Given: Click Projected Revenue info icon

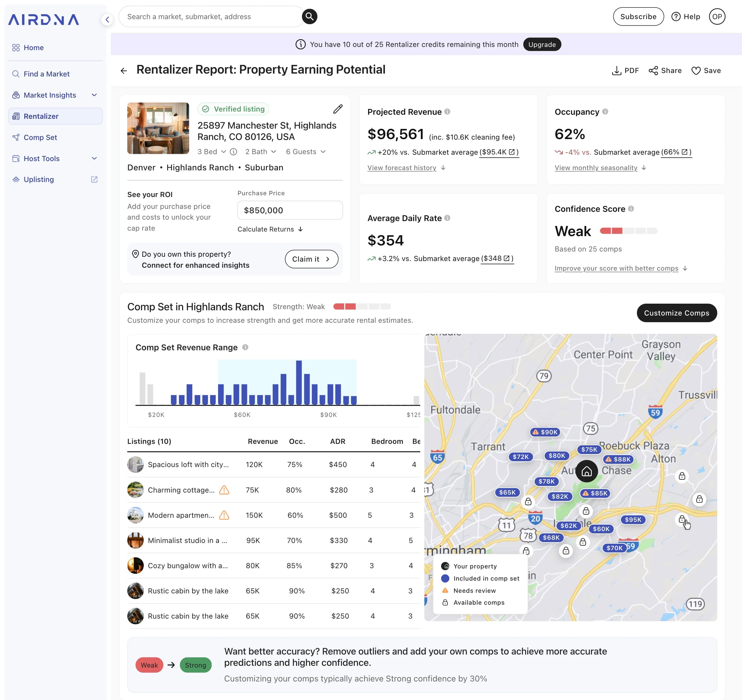Looking at the screenshot, I should 447,112.
